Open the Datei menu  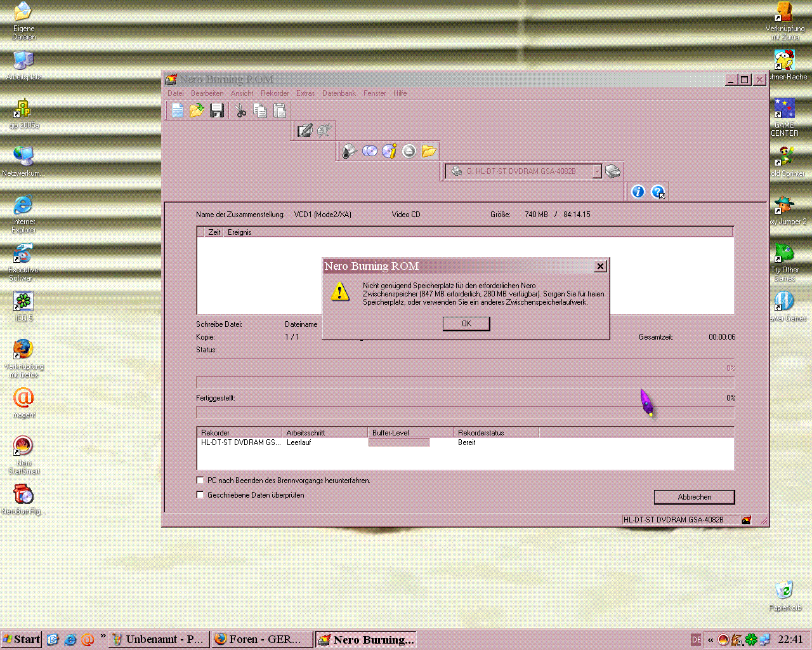(176, 93)
